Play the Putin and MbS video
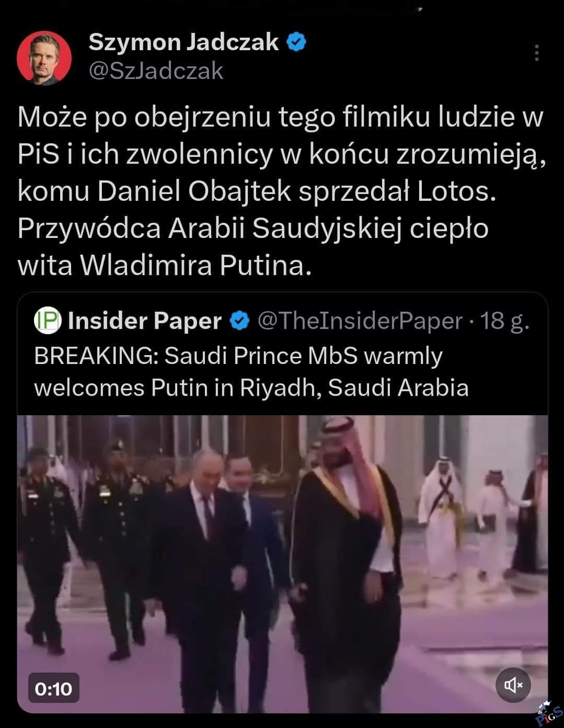The width and height of the screenshot is (564, 728). [x=282, y=564]
